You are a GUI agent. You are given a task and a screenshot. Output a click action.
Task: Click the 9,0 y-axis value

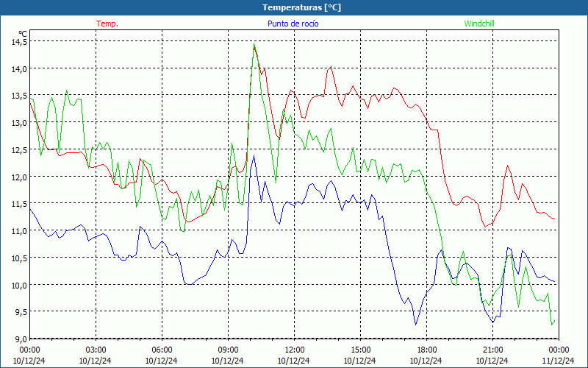point(21,339)
